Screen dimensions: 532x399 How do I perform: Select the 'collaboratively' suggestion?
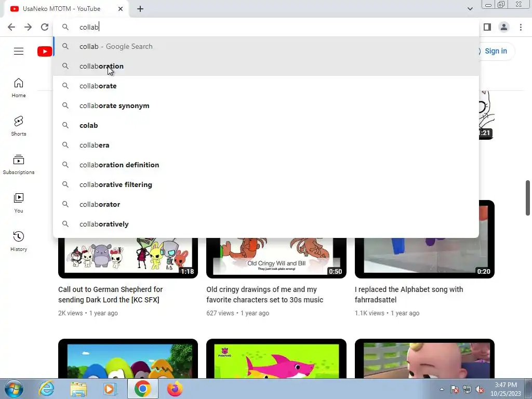coord(266,224)
